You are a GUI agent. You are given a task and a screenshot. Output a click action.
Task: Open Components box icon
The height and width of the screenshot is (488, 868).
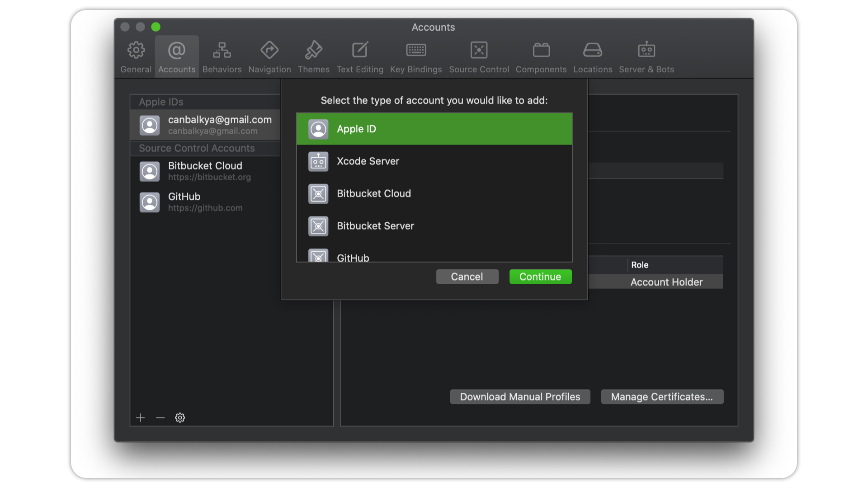click(541, 50)
